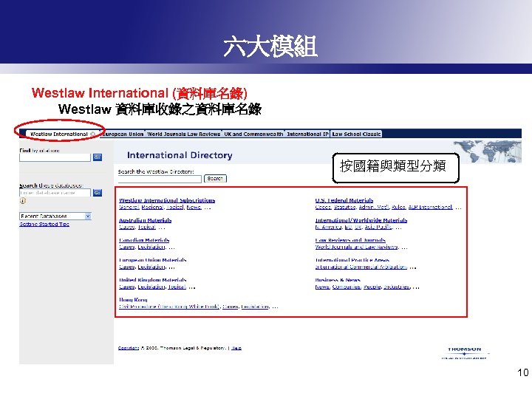Open the United Kingdom Materials heading link
532x399 pixels.
click(153, 280)
